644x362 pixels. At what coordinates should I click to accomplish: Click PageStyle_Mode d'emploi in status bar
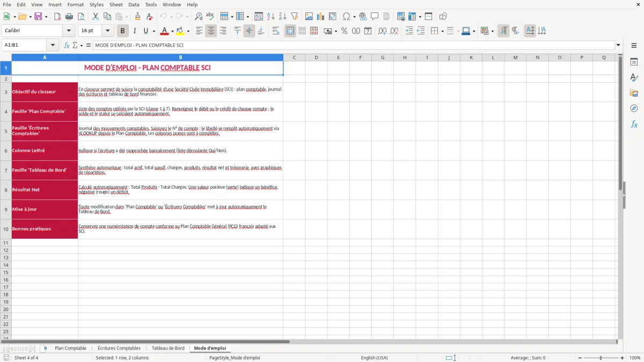[x=235, y=358]
